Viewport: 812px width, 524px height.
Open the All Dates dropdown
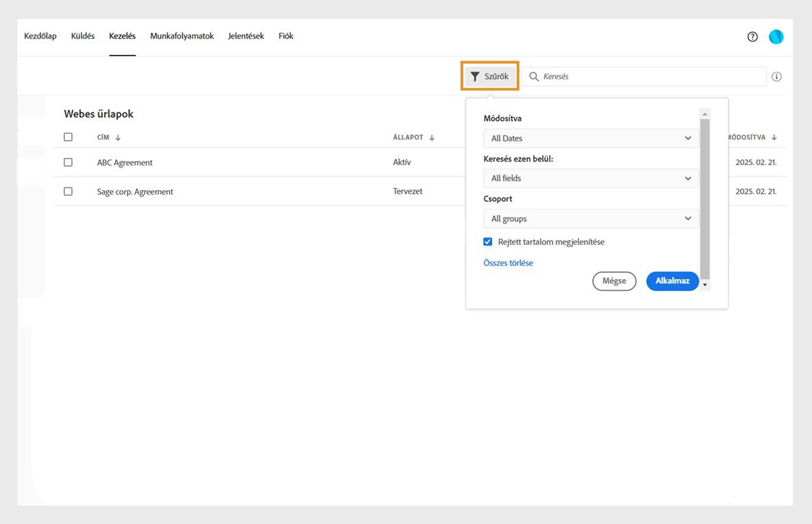coord(591,139)
